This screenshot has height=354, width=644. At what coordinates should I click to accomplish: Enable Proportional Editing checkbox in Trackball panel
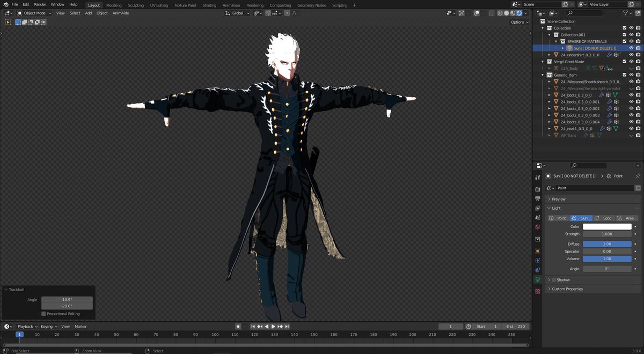coord(43,314)
